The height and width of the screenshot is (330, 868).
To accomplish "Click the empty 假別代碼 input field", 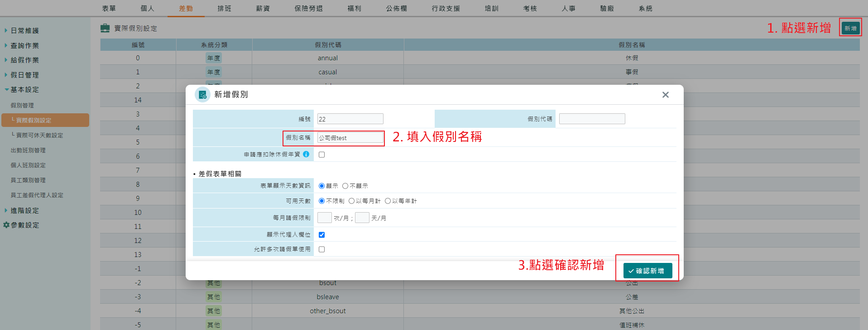I will tap(592, 119).
